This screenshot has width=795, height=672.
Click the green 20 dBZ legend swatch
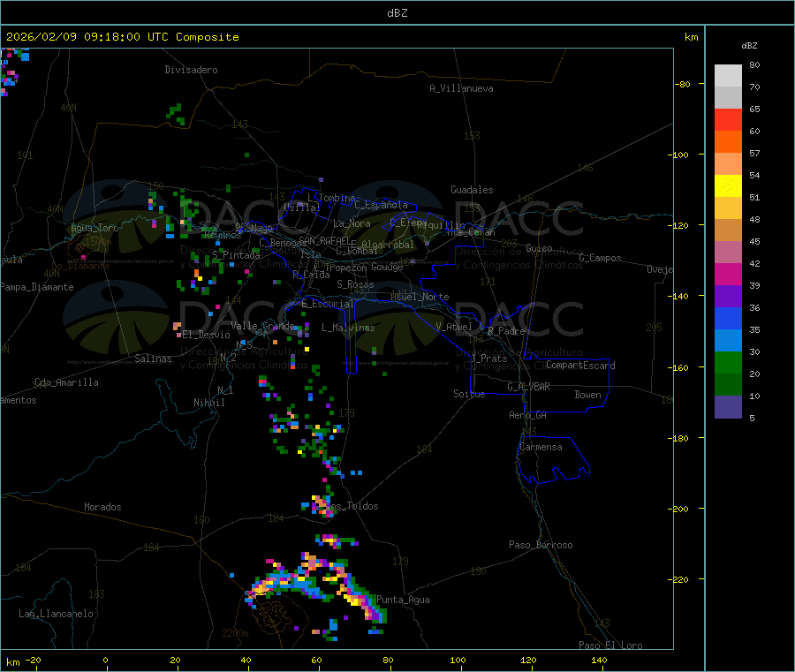pos(728,362)
